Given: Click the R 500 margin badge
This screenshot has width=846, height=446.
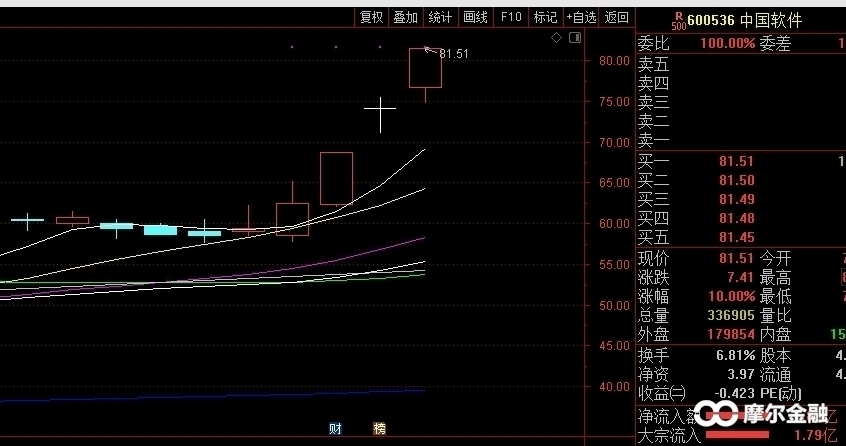Looking at the screenshot, I should [678, 20].
